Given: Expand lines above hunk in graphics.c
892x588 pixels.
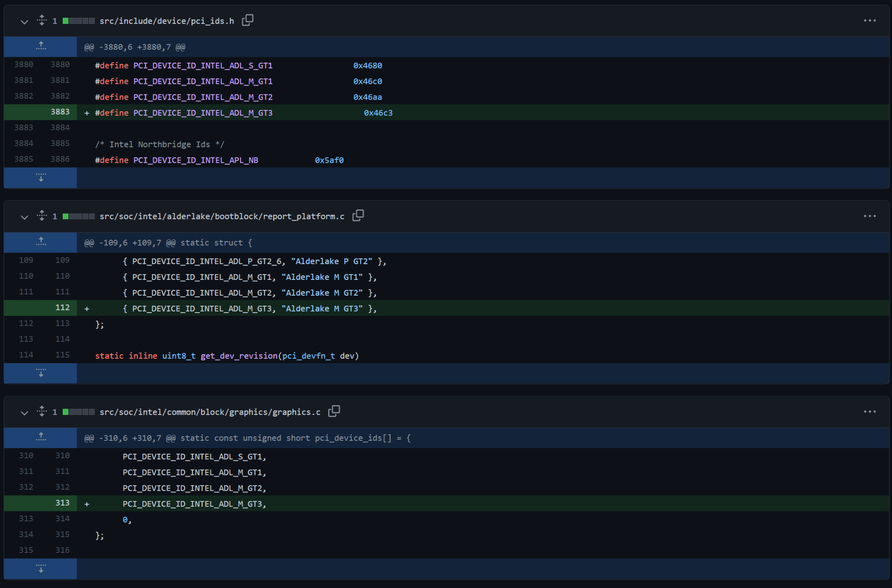Looking at the screenshot, I should coord(41,438).
